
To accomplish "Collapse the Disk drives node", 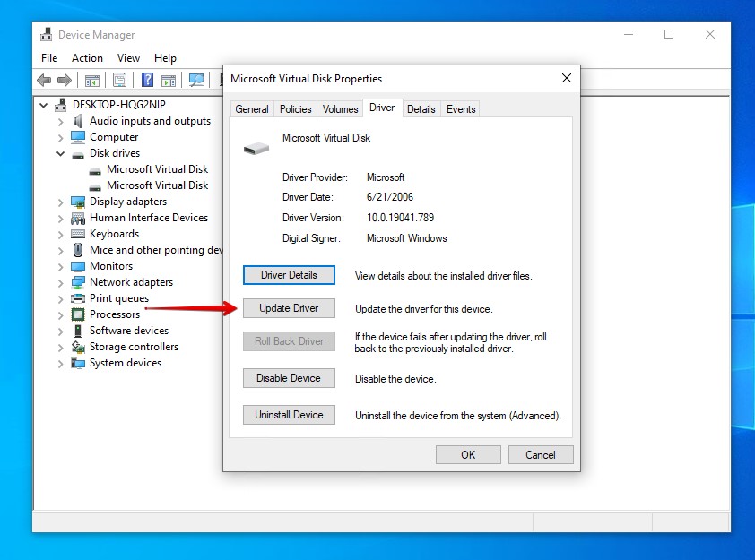I will 60,153.
